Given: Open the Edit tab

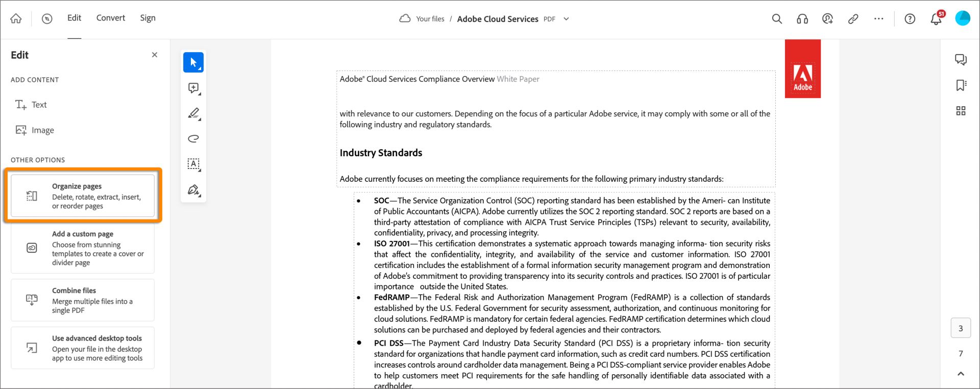Looking at the screenshot, I should click(74, 18).
